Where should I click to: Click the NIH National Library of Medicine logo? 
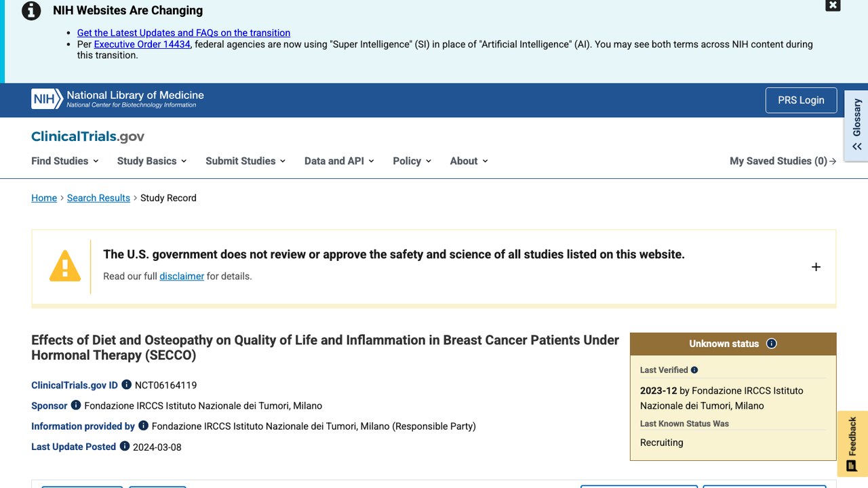pos(117,99)
